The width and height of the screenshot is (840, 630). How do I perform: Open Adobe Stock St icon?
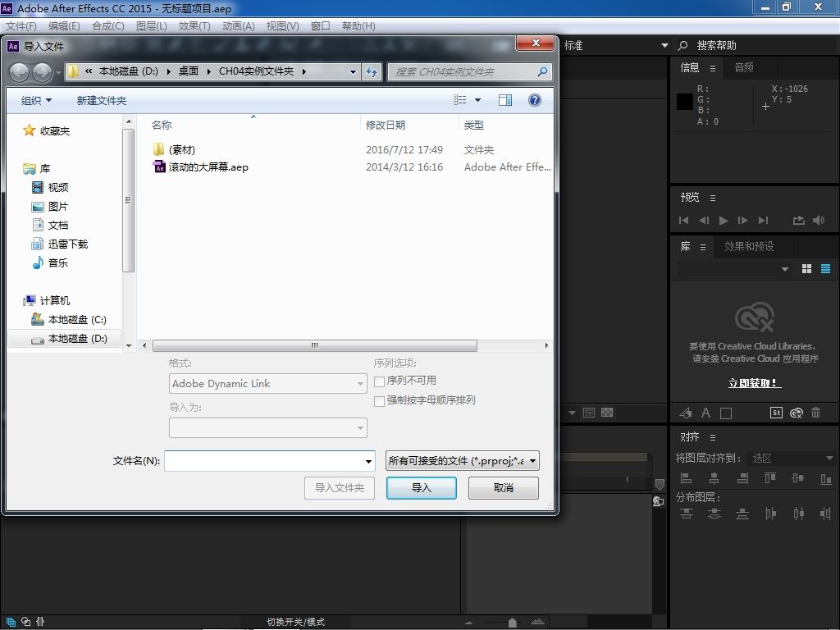(776, 413)
